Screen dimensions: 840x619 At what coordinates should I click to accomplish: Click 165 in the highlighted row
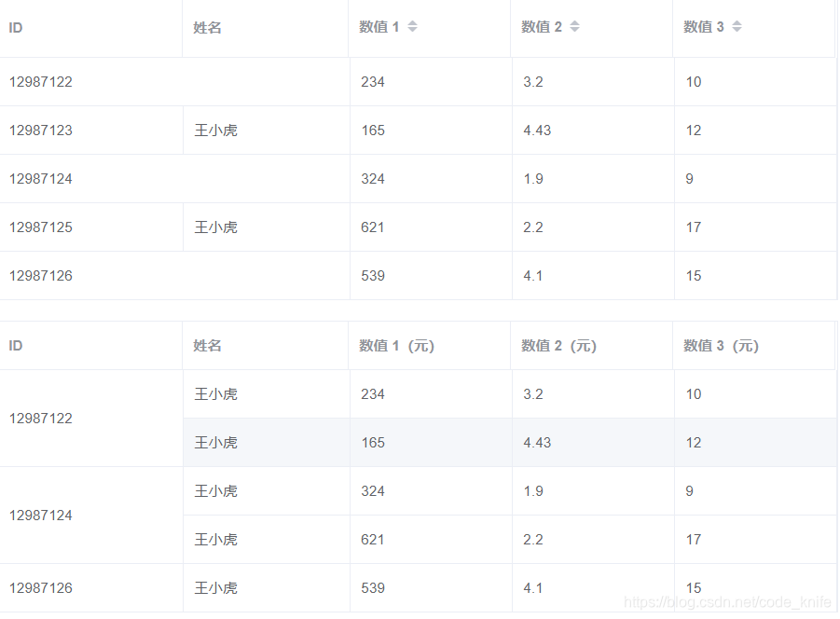(x=373, y=442)
